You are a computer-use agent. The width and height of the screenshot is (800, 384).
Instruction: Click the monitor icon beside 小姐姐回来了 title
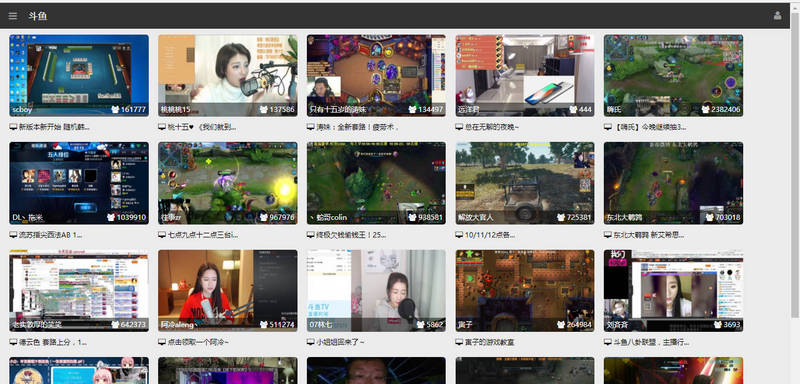pyautogui.click(x=311, y=342)
